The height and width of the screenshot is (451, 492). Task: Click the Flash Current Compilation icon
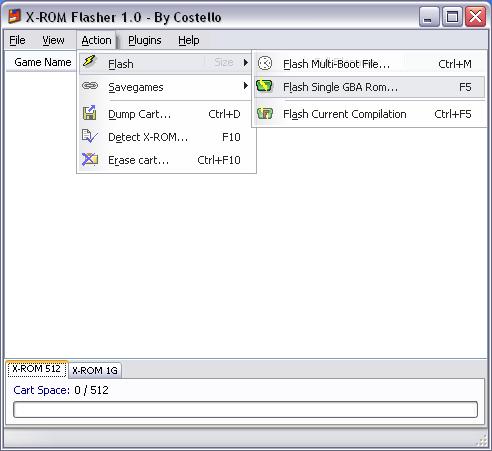coord(265,114)
